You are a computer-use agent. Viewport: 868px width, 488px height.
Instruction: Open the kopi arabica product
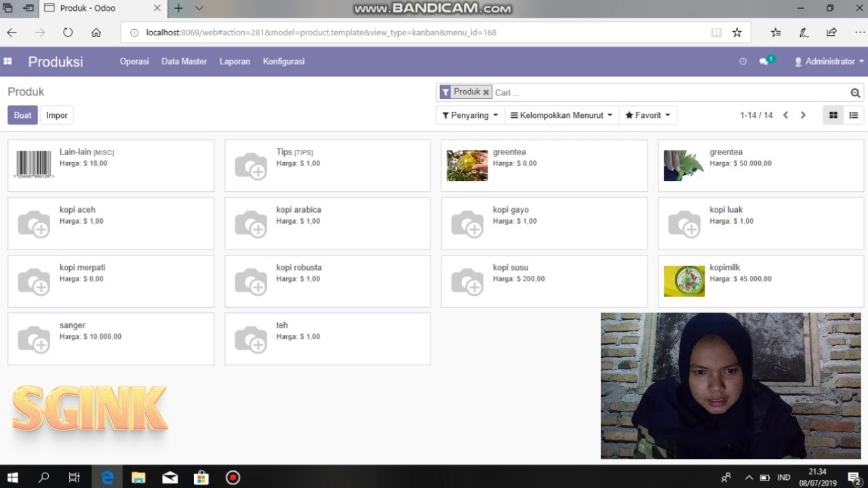328,223
